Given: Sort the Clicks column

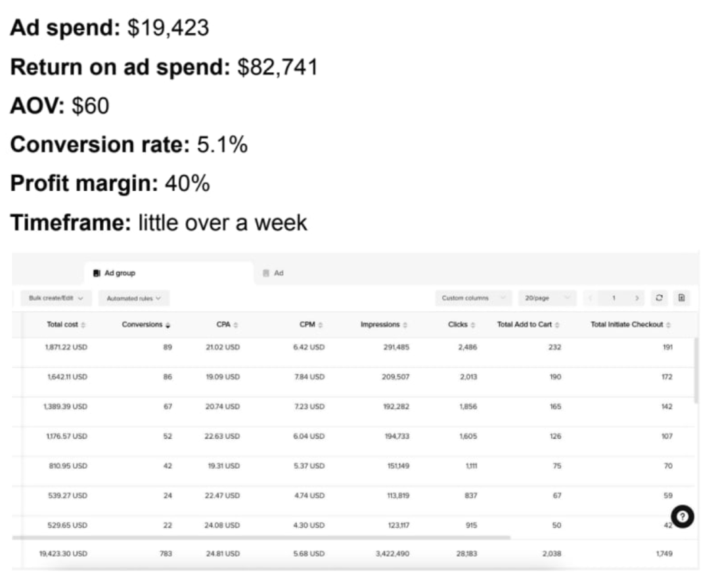Looking at the screenshot, I should click(472, 325).
